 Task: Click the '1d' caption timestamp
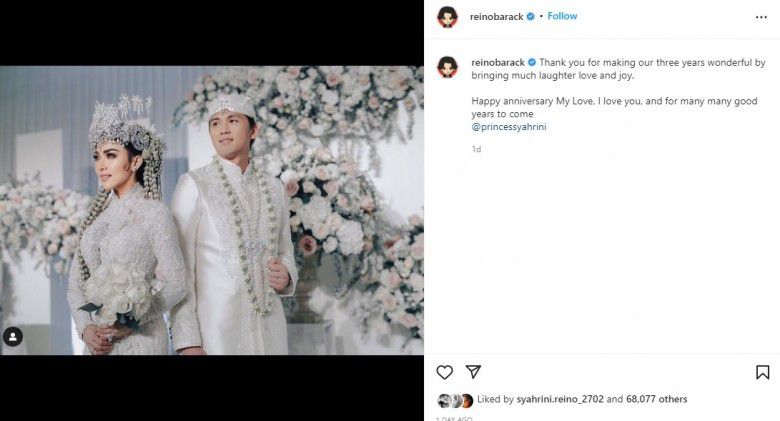coord(476,149)
